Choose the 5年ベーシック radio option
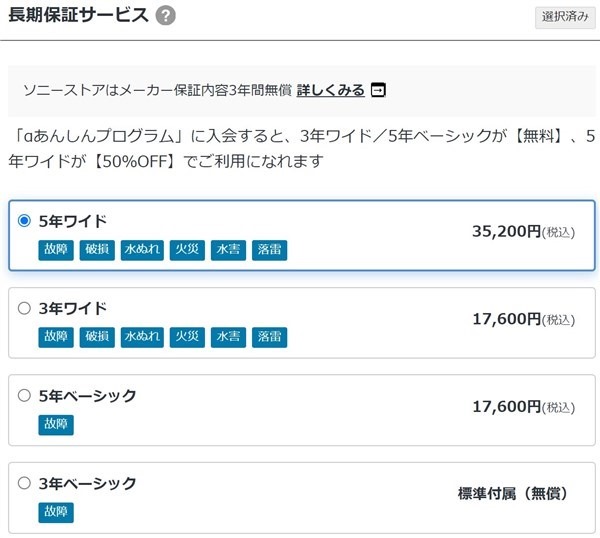The image size is (600, 538). click(25, 395)
